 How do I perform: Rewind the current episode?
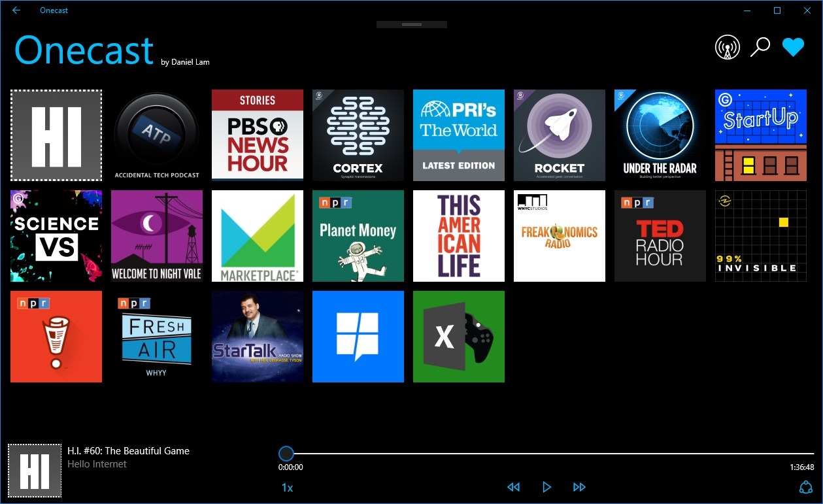[514, 487]
